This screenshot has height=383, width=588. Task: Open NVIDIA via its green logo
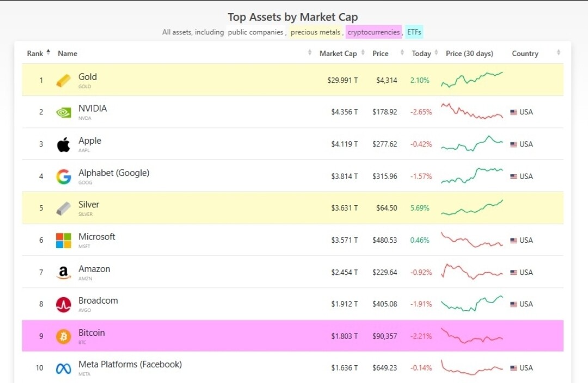[63, 113]
